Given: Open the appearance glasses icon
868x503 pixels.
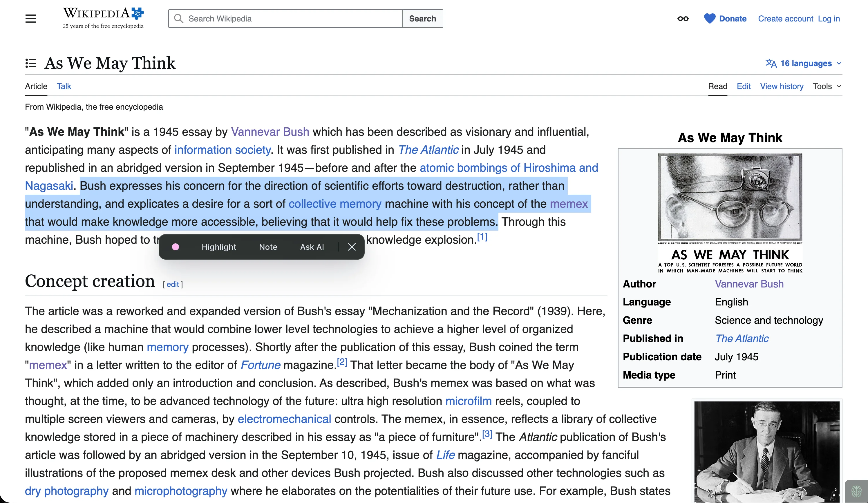Looking at the screenshot, I should pyautogui.click(x=683, y=19).
